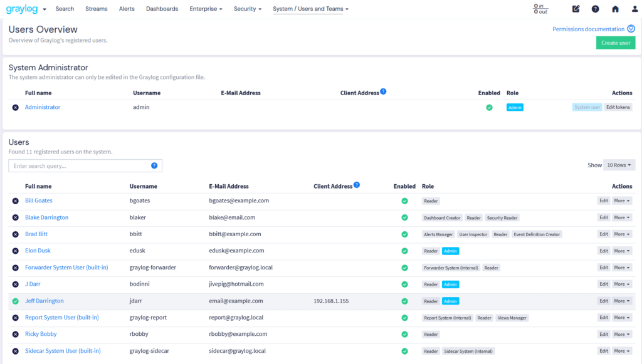Open the scratchpad edit icon in header
Viewport: 642px width, 364px height.
click(x=576, y=9)
